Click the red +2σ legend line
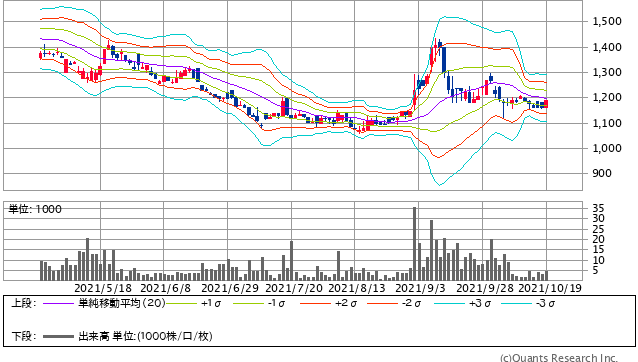Screen dimensions: 638x362 [x=315, y=303]
